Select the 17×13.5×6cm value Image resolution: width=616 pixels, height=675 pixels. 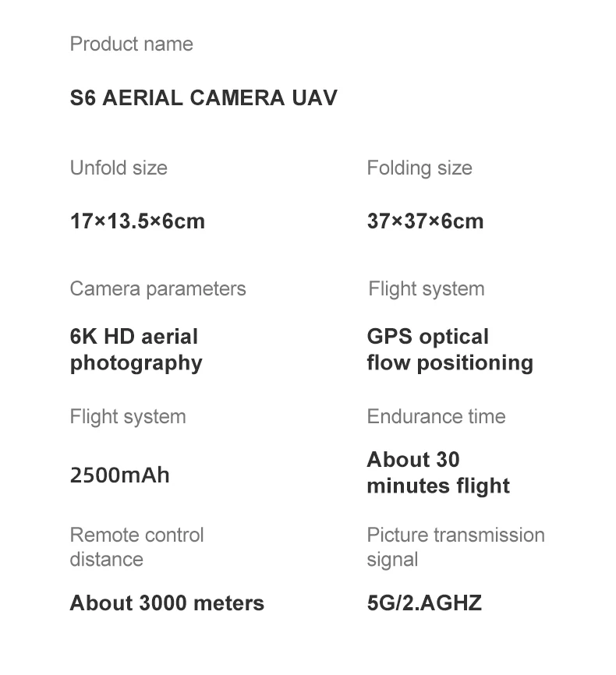point(137,221)
